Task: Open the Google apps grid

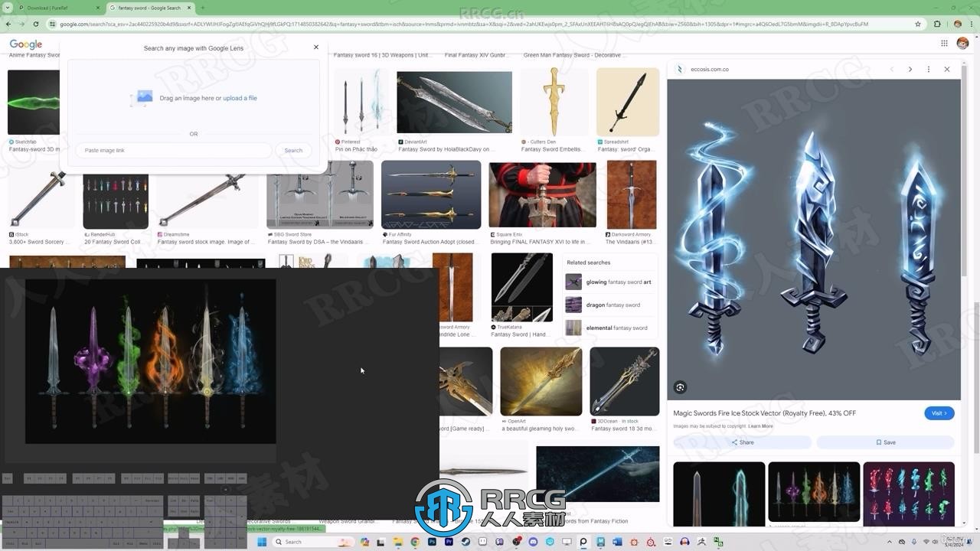Action: [x=944, y=44]
